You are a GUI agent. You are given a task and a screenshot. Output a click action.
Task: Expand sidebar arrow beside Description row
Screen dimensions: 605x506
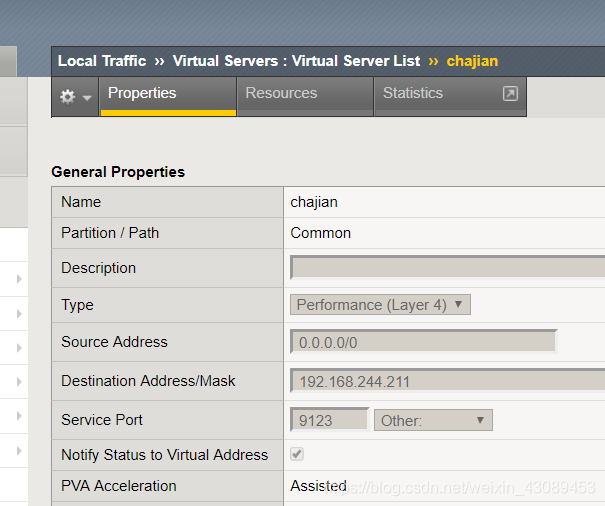coord(19,279)
